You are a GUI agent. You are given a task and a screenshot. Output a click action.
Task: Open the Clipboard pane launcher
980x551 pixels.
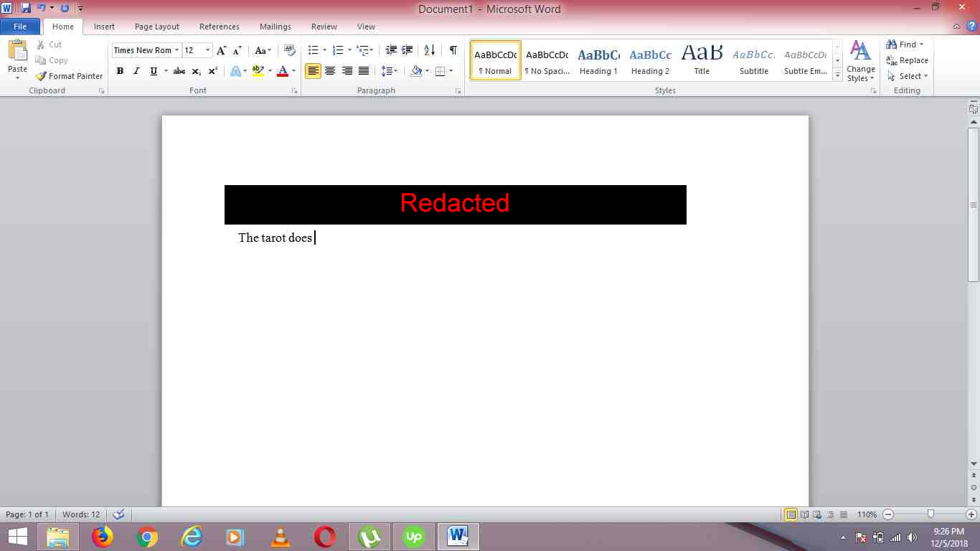(102, 91)
